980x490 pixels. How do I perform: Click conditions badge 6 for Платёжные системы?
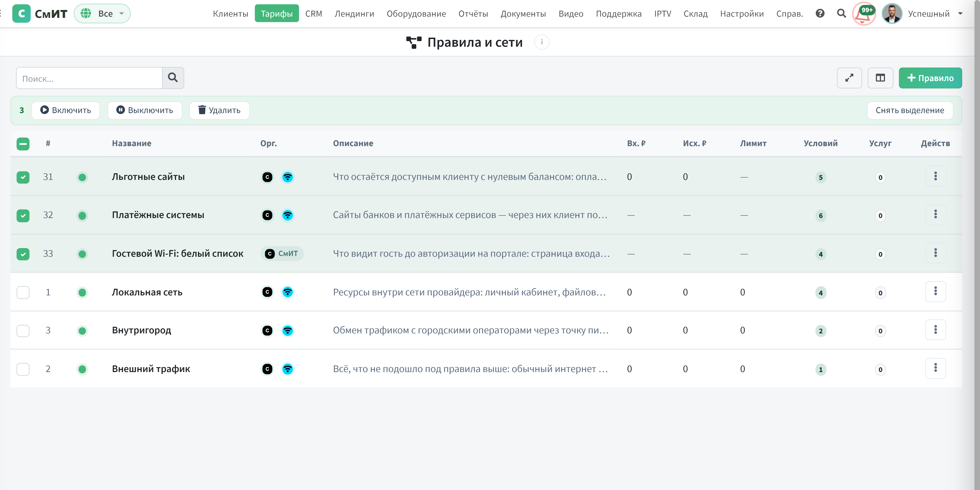821,216
